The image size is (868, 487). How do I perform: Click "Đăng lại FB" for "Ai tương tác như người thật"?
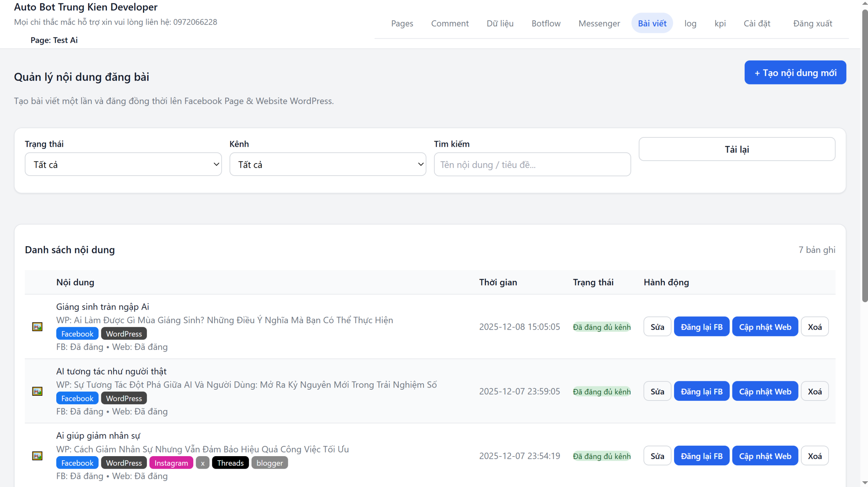[x=701, y=391]
